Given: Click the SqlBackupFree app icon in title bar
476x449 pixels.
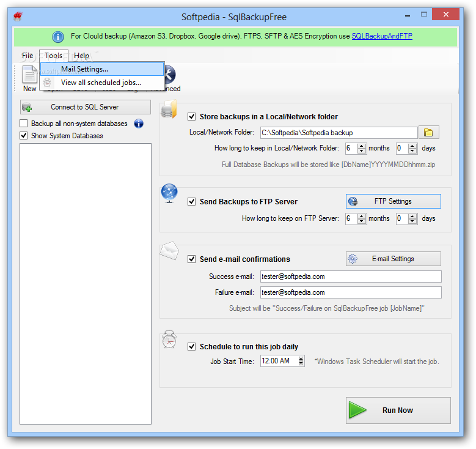Looking at the screenshot, I should point(18,16).
